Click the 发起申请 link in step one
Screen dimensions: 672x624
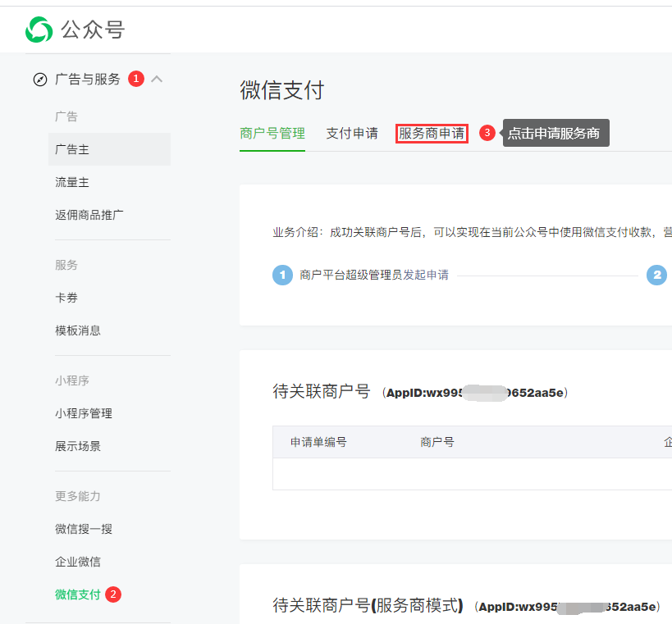click(x=426, y=275)
